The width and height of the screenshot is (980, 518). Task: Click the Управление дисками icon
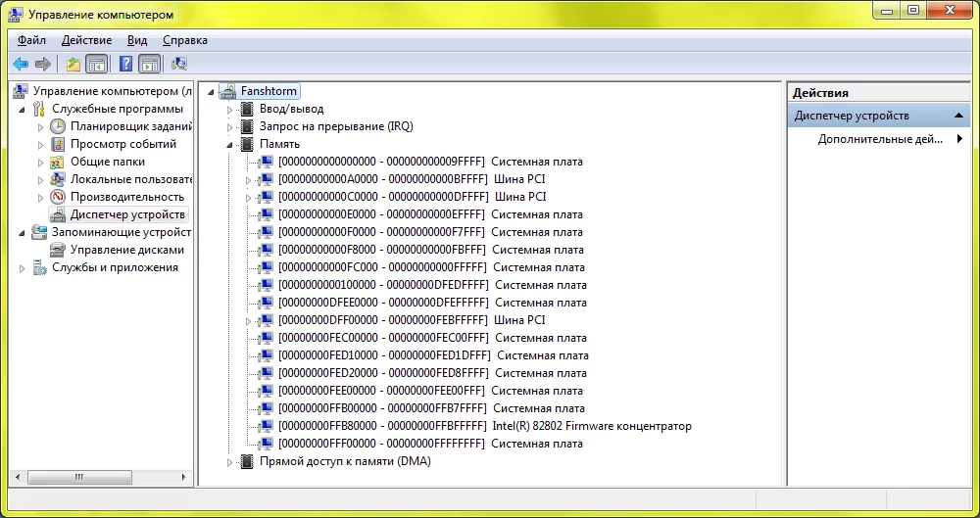point(58,250)
